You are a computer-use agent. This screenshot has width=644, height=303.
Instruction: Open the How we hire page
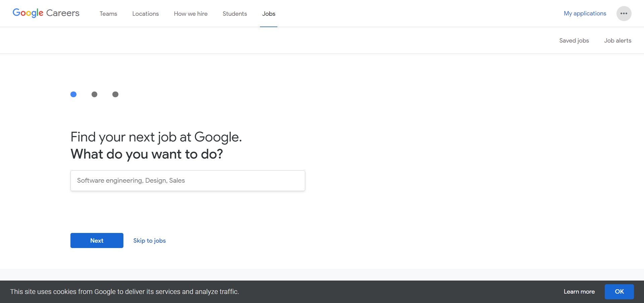(191, 14)
